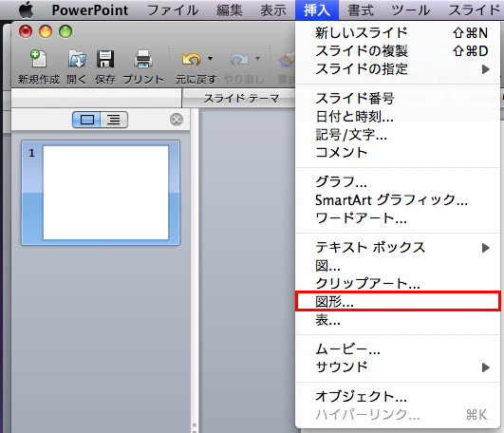
Task: Choose オブジェクト... menu item
Action: pos(398,397)
